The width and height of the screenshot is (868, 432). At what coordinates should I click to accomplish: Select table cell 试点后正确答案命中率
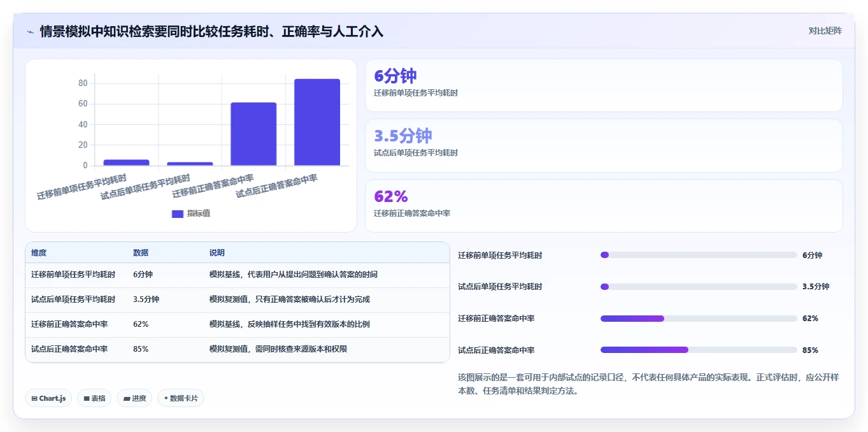69,349
